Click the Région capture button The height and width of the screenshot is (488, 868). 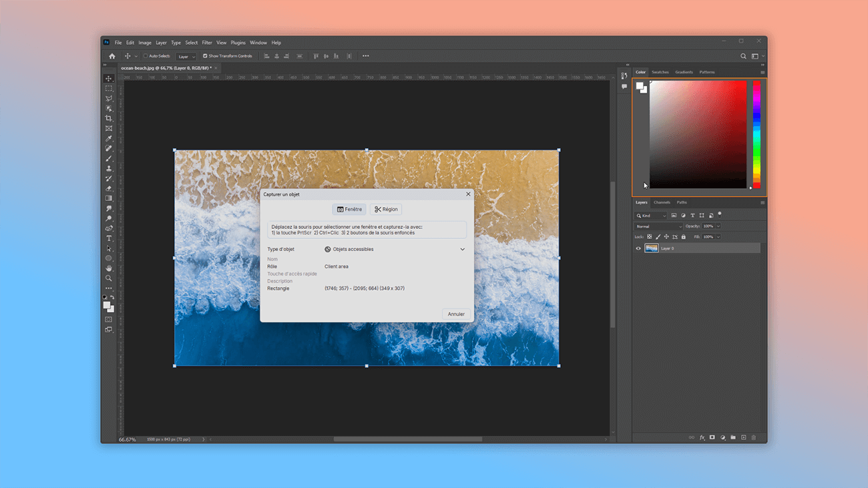(386, 209)
